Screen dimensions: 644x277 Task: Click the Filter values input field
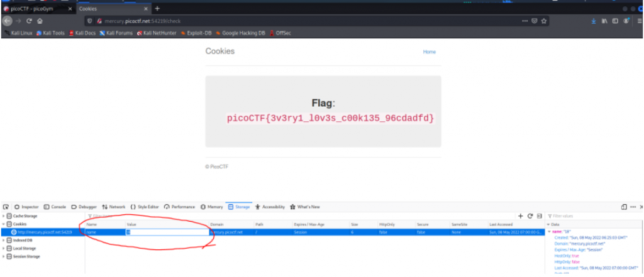point(594,216)
